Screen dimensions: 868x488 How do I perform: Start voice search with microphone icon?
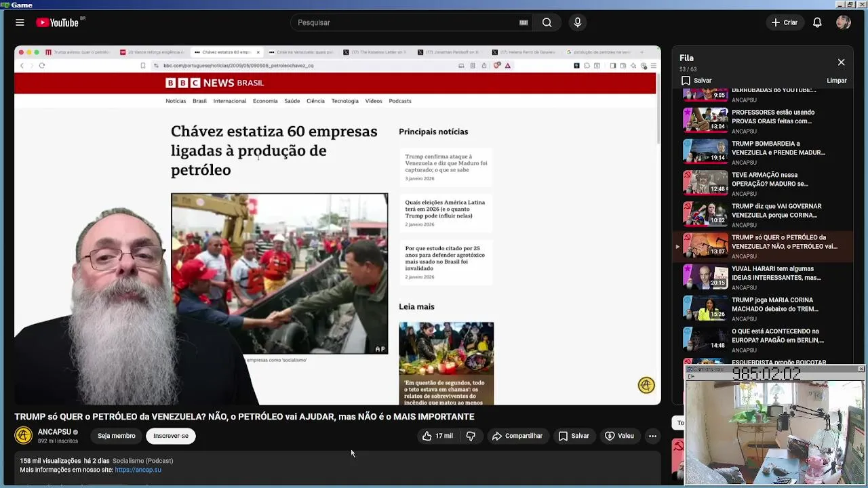578,22
